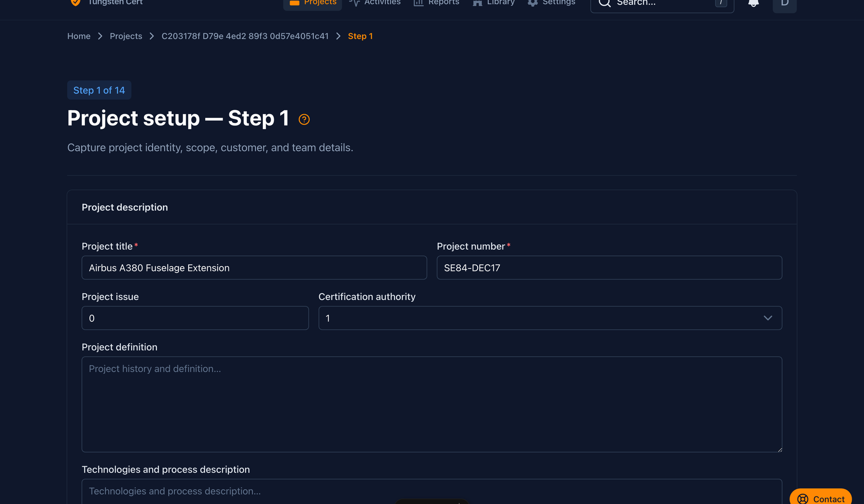Screen dimensions: 864x504
Task: Click the Projects breadcrumb link
Action: 126,36
